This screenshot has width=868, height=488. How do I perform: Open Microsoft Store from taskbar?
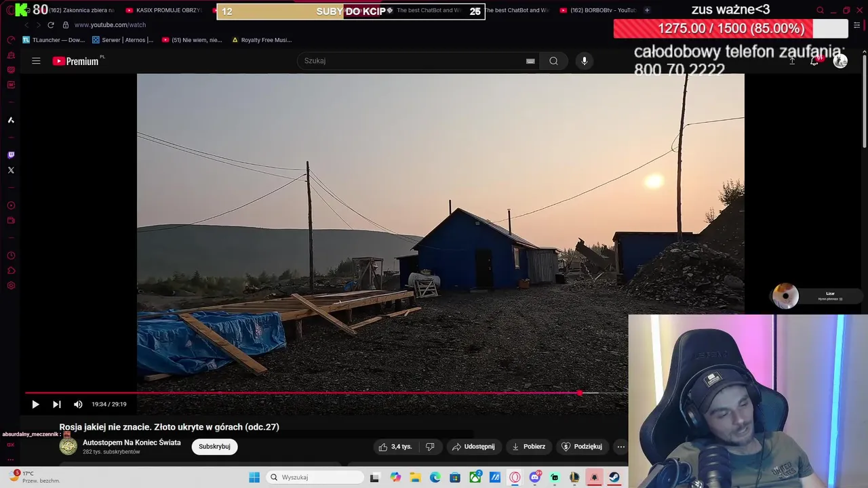point(455,477)
